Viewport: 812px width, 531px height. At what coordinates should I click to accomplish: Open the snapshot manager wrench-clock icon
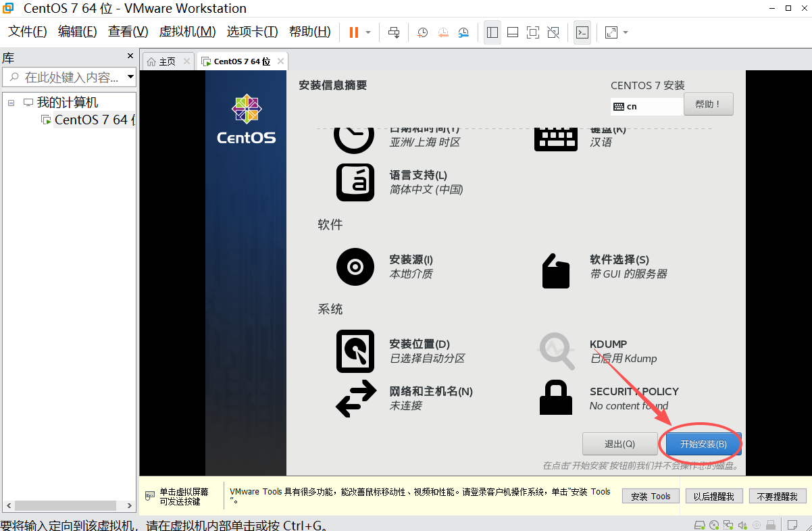(463, 32)
